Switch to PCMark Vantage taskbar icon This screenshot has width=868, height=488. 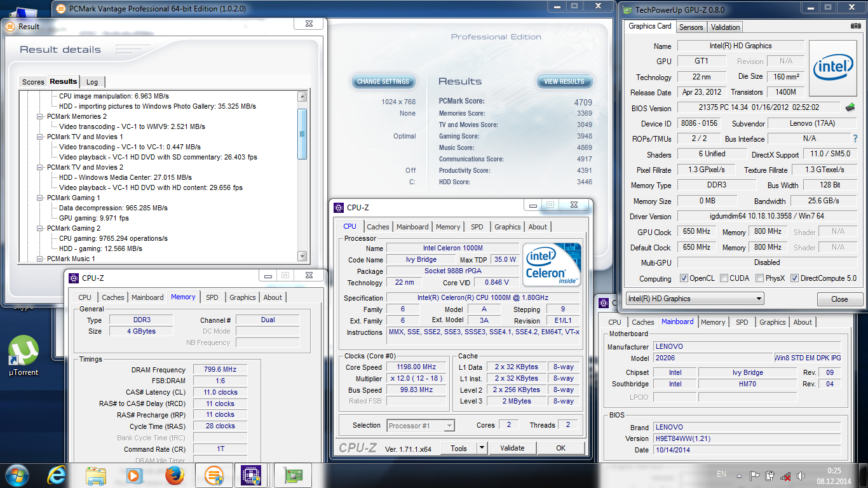tap(214, 475)
